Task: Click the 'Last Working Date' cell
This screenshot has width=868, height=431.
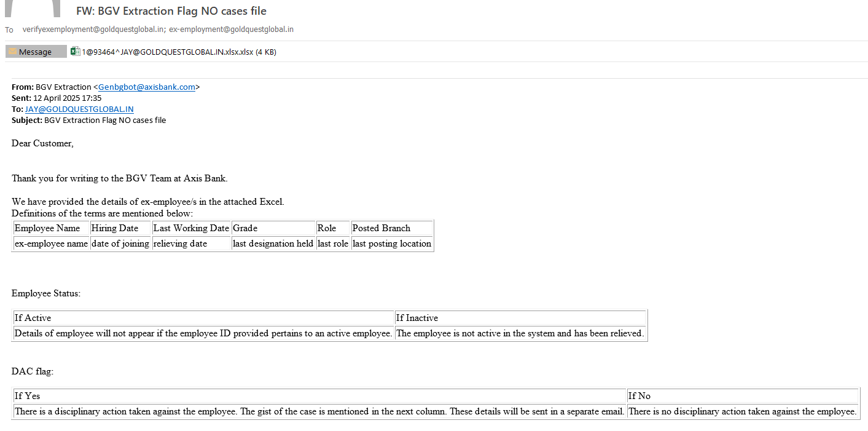Action: [x=191, y=228]
